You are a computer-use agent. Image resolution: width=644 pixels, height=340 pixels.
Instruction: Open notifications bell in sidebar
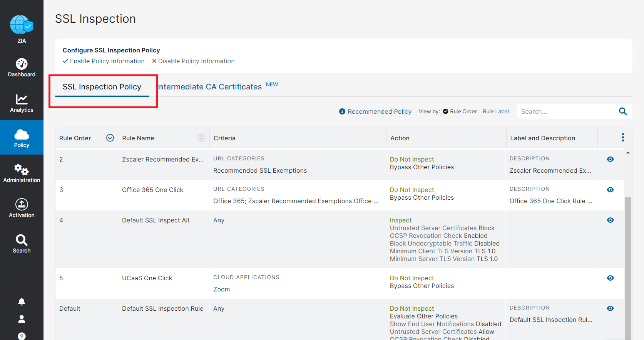coord(22,301)
